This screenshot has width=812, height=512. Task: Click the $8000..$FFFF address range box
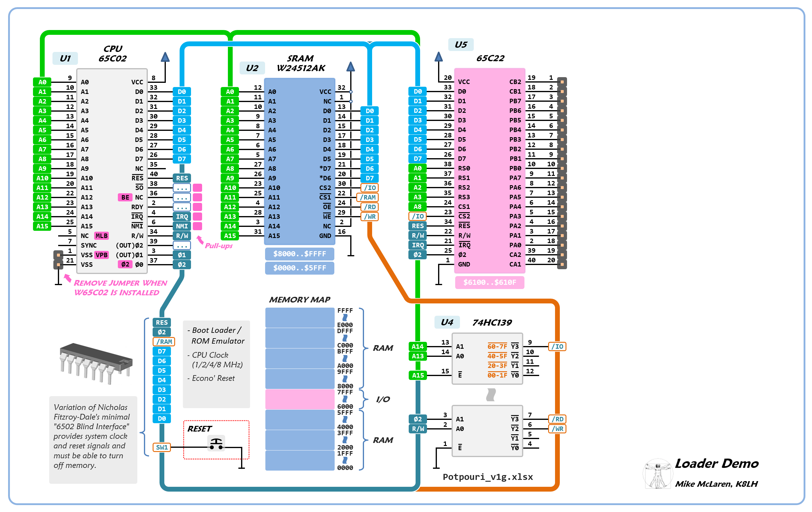click(300, 254)
